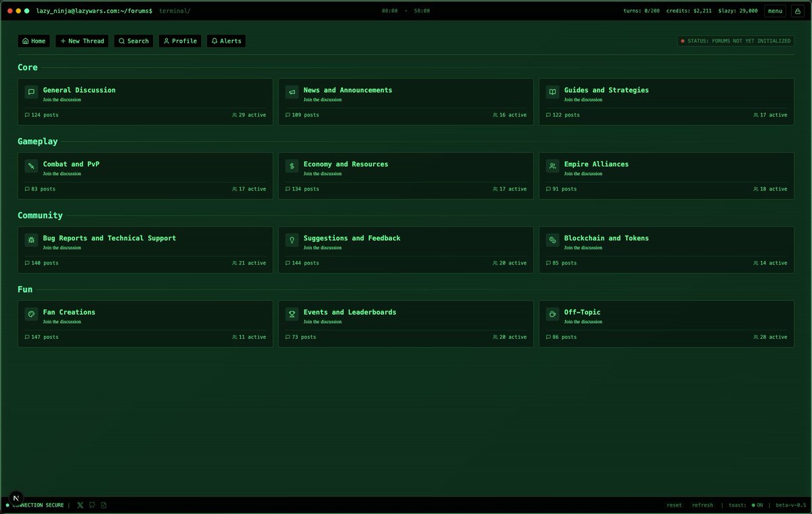Click the Core section heading
The image size is (812, 514).
28,68
